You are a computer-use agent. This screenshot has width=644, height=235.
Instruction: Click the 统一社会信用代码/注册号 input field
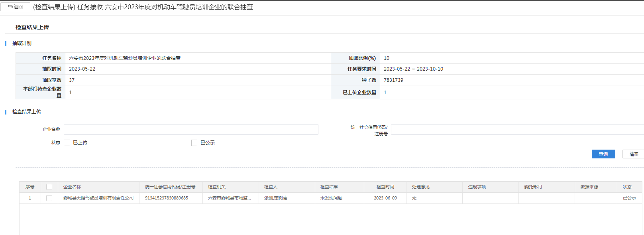click(517, 129)
